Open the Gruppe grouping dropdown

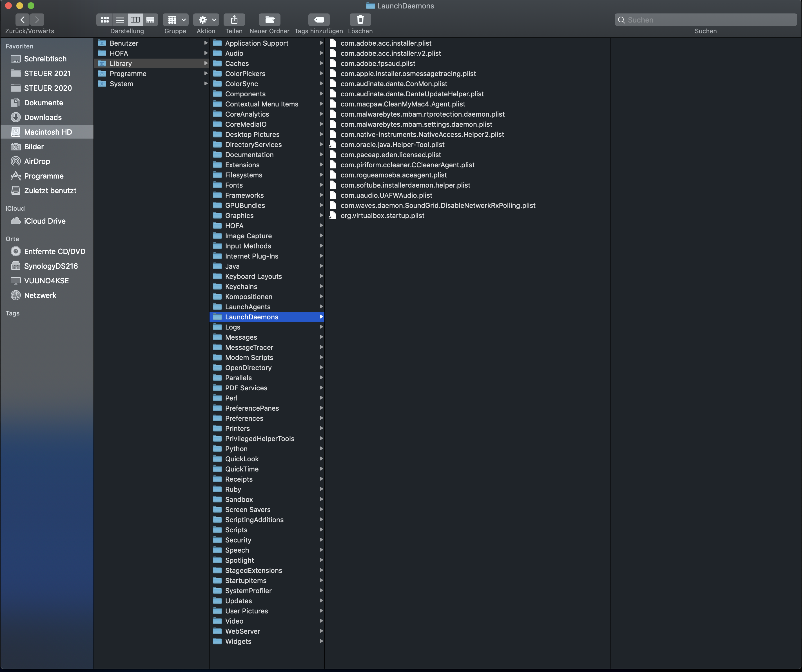click(176, 19)
